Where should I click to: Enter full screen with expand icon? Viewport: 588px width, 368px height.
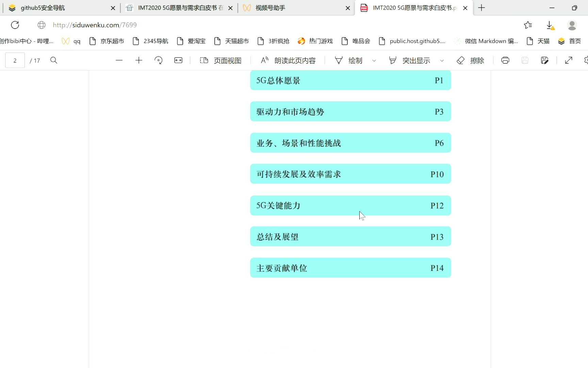pos(569,60)
